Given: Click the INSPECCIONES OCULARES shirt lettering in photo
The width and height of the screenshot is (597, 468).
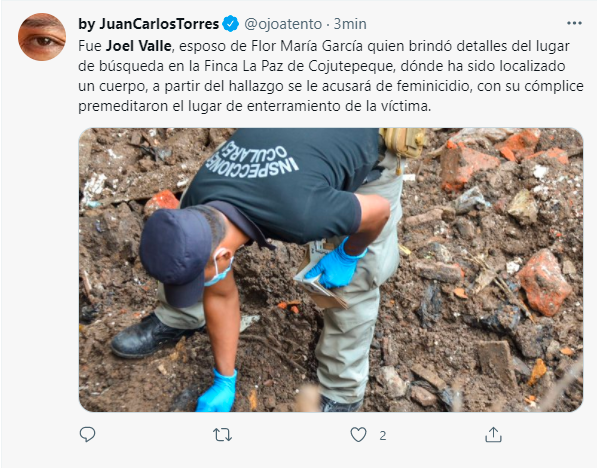Looking at the screenshot, I should (252, 159).
